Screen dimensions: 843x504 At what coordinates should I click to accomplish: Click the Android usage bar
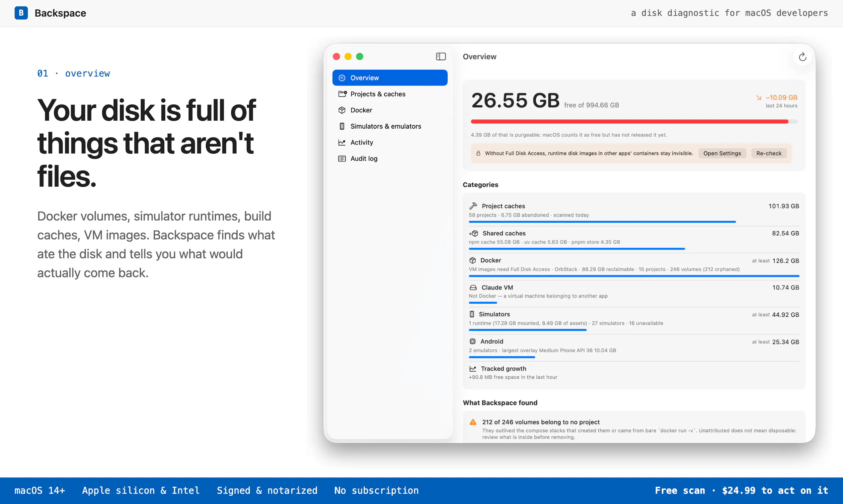coord(502,357)
